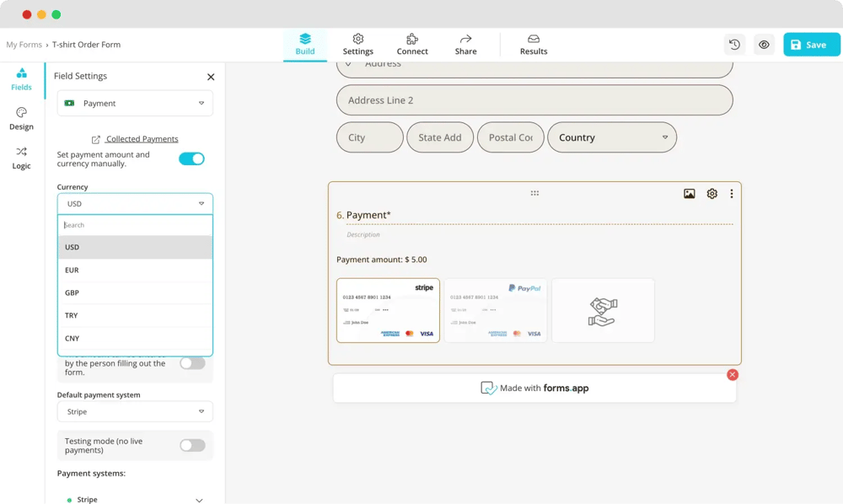This screenshot has width=843, height=504.
Task: Disable setting payment amount and currency manually
Action: click(191, 158)
